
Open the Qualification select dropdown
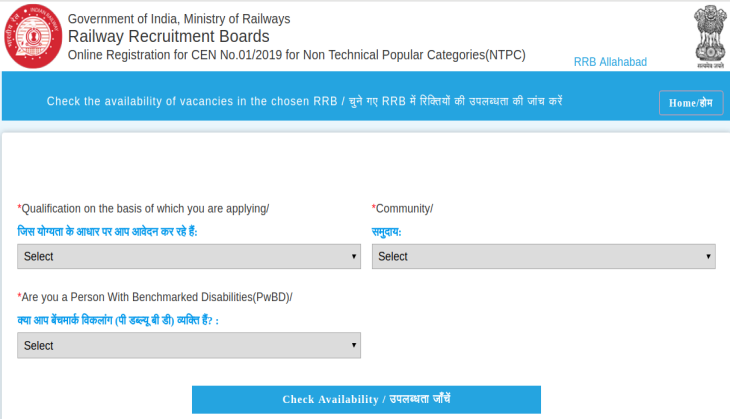tap(189, 257)
